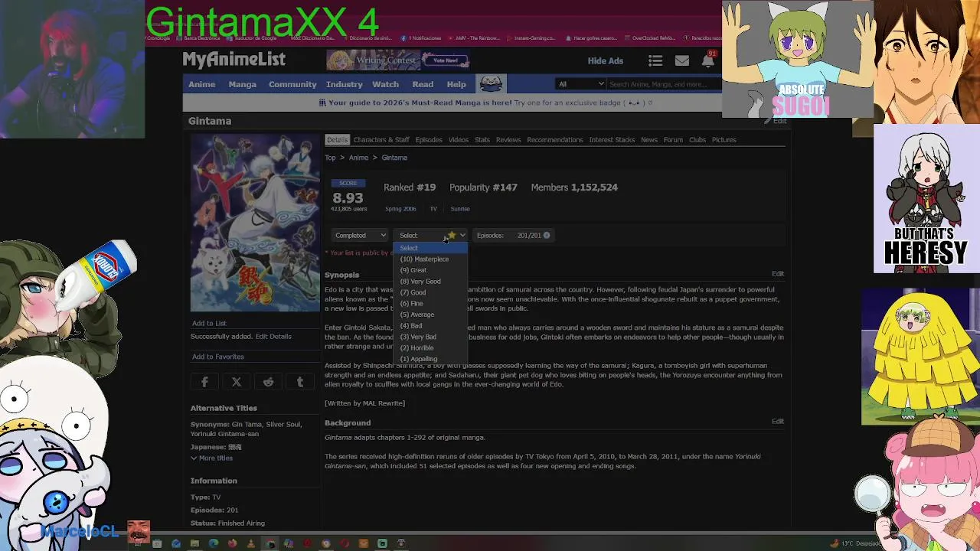Click Edit beside the Synopsis heading

pos(778,274)
